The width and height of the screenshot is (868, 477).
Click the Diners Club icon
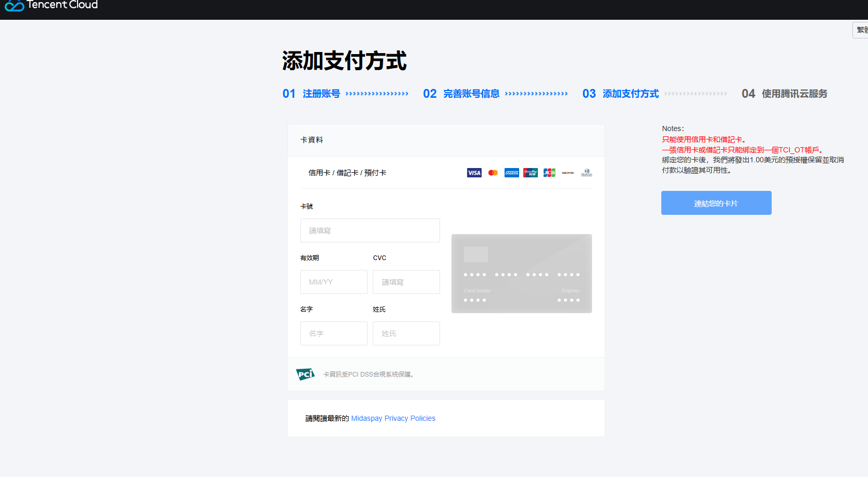coord(586,173)
